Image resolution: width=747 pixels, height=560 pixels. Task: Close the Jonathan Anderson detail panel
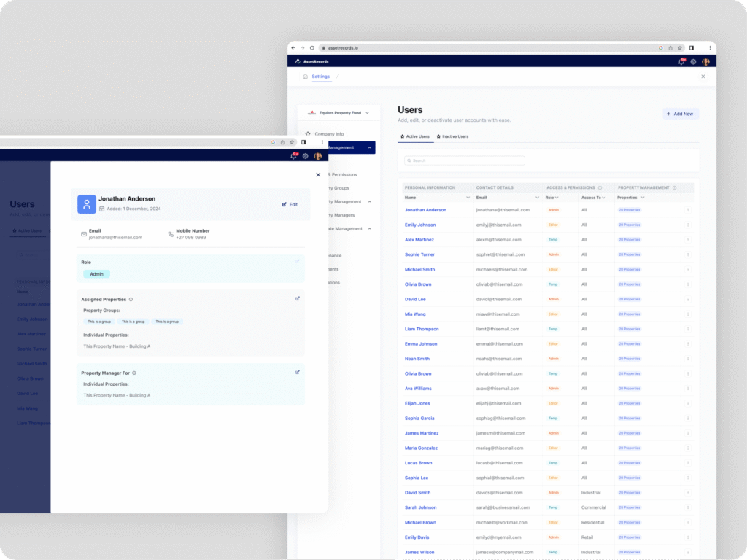318,175
